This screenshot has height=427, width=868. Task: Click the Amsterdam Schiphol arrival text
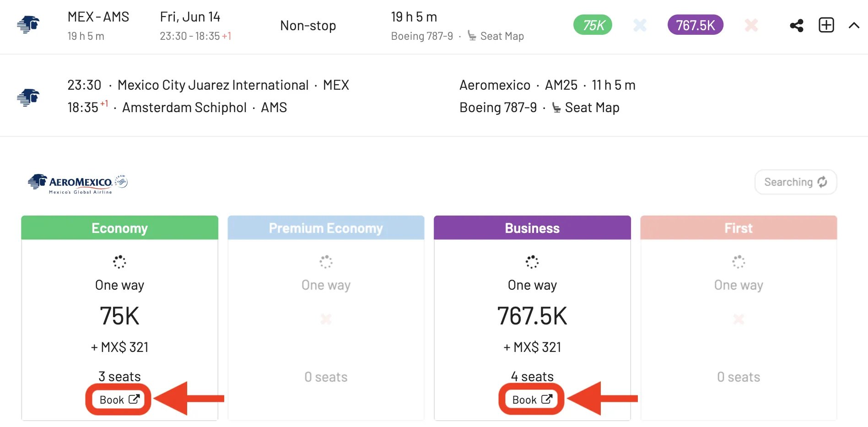click(x=184, y=108)
